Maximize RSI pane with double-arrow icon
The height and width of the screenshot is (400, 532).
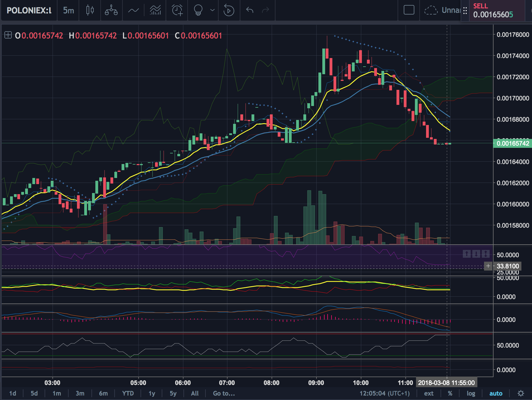pos(486,254)
